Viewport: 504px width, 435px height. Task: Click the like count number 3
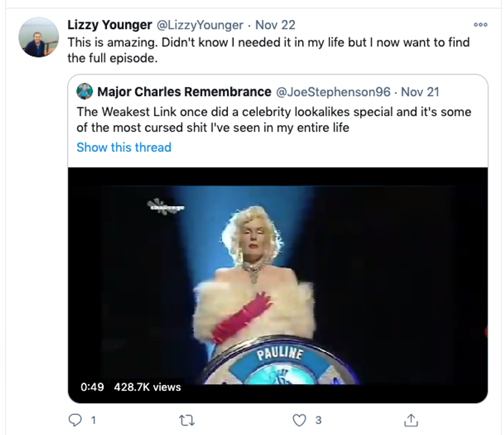click(318, 421)
